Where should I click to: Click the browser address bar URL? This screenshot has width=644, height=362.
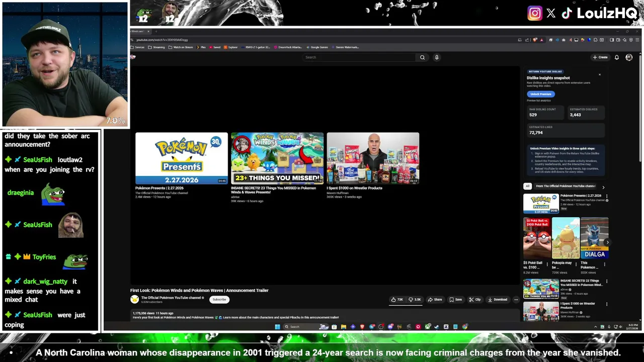coord(162,40)
